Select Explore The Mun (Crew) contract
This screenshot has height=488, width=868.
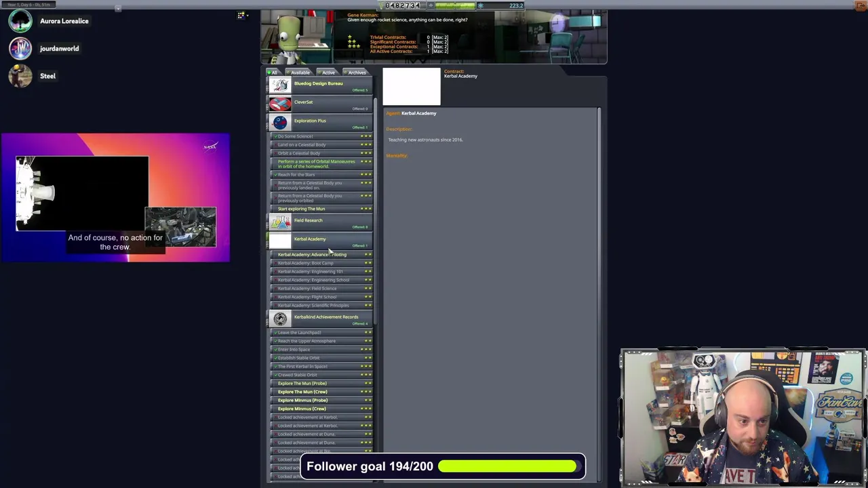(322, 392)
